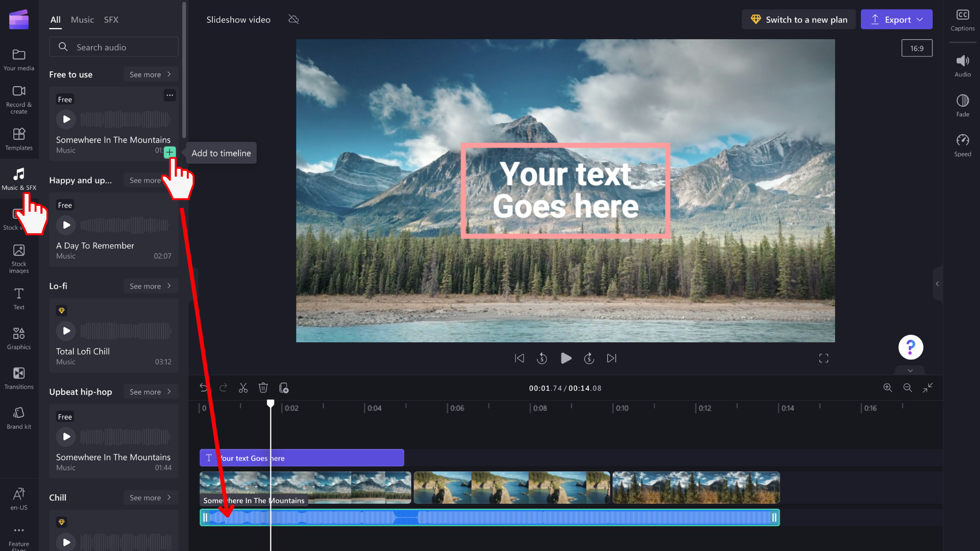This screenshot has width=980, height=551.
Task: Delete selected clip with trash icon
Action: coord(263,388)
